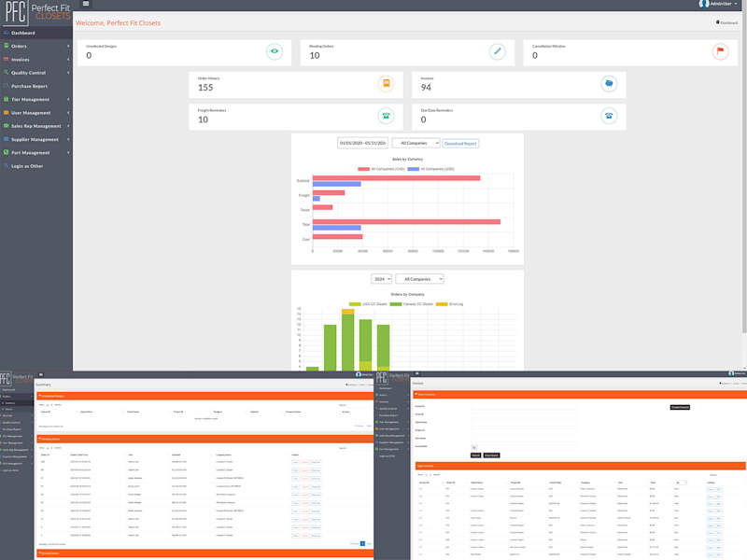Screen dimensions: 747x560
Task: Click the eye icon on Unselected Designs card
Action: 275,51
